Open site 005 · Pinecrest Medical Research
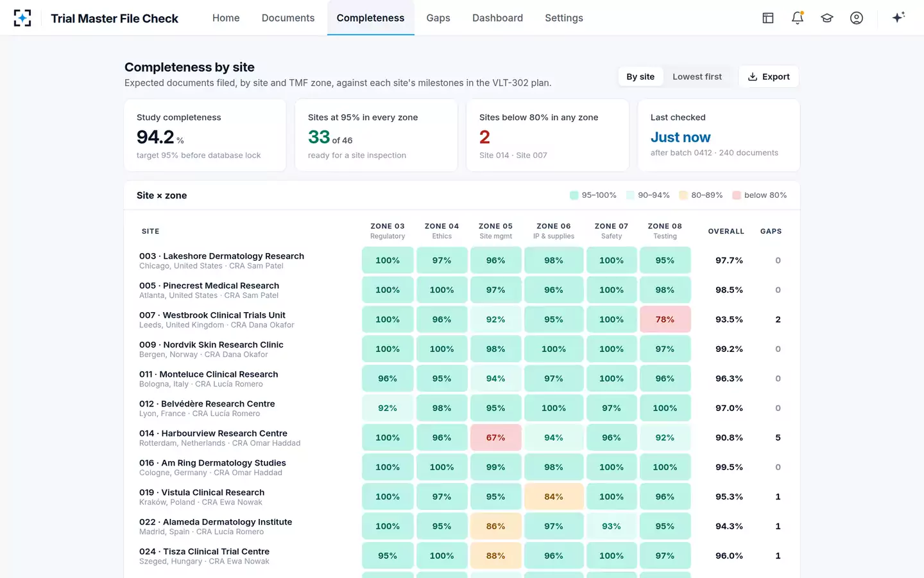This screenshot has height=578, width=924. point(209,286)
